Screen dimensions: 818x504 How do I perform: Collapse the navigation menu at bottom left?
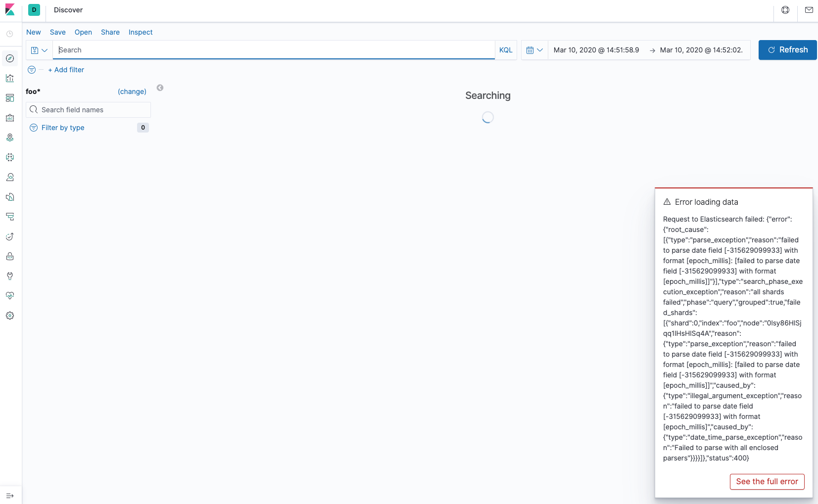[10, 496]
